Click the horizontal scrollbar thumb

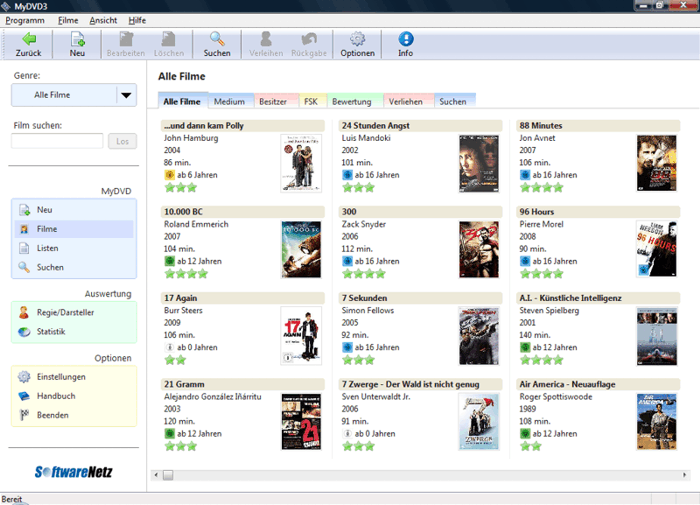[x=168, y=475]
